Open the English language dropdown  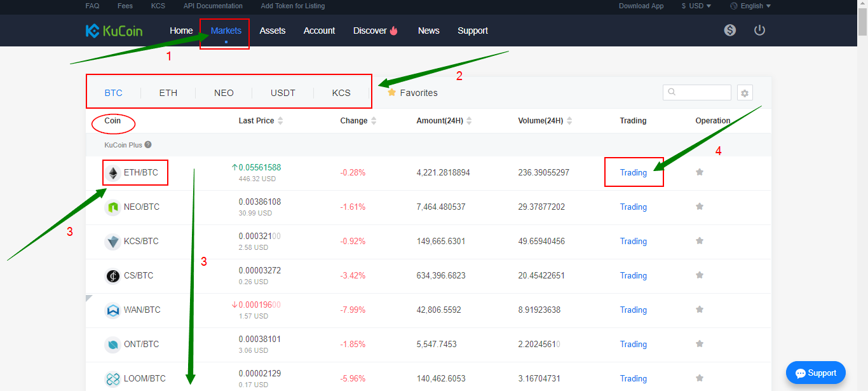(750, 6)
